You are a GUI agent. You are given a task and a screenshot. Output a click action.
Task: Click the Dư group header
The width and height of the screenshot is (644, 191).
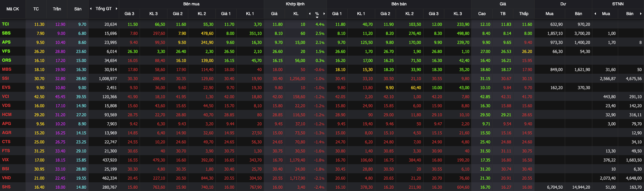[563, 4]
